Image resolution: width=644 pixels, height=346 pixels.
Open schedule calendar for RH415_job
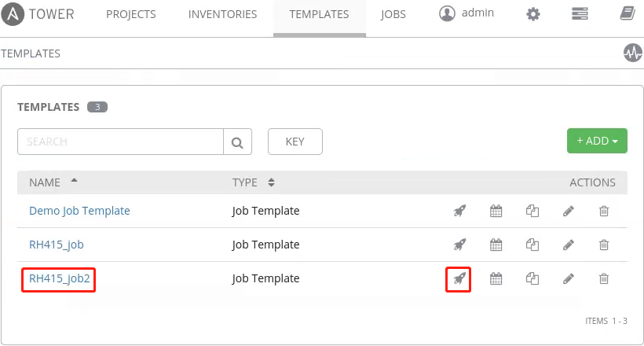click(496, 245)
